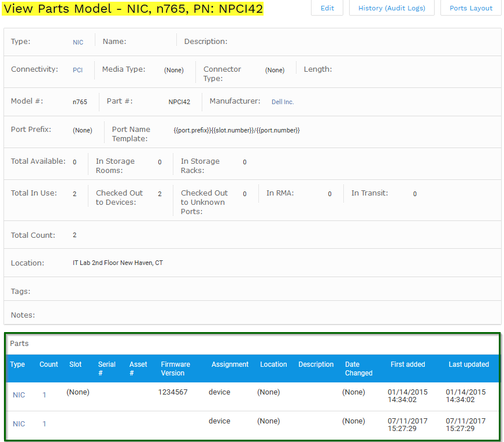Click first added 07/11/2017 15:27:29 cell
The height and width of the screenshot is (442, 504).
pos(407,425)
